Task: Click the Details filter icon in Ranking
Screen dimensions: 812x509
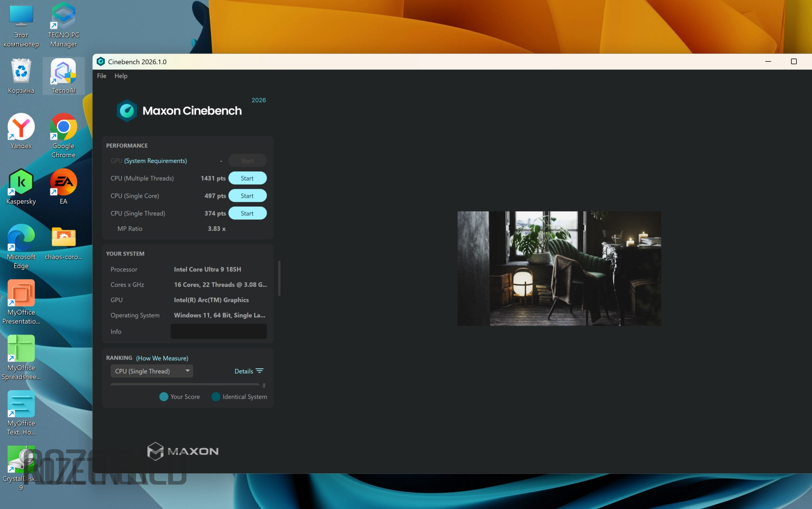Action: tap(260, 371)
